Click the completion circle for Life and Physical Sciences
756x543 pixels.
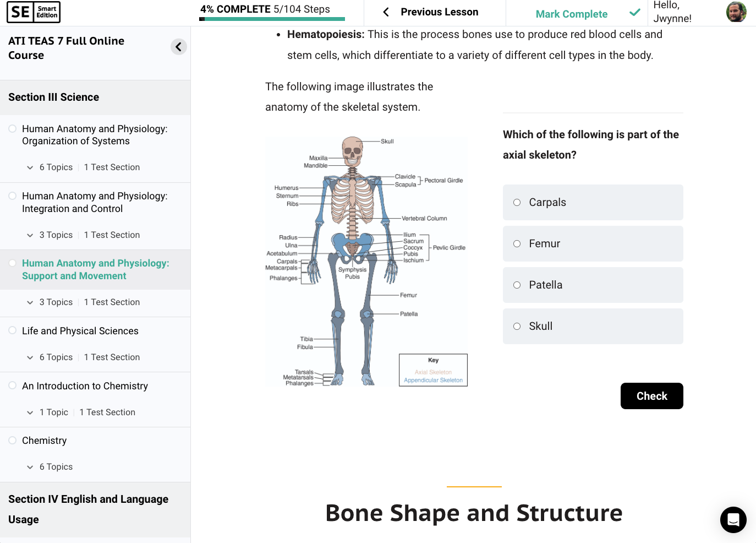(x=12, y=330)
